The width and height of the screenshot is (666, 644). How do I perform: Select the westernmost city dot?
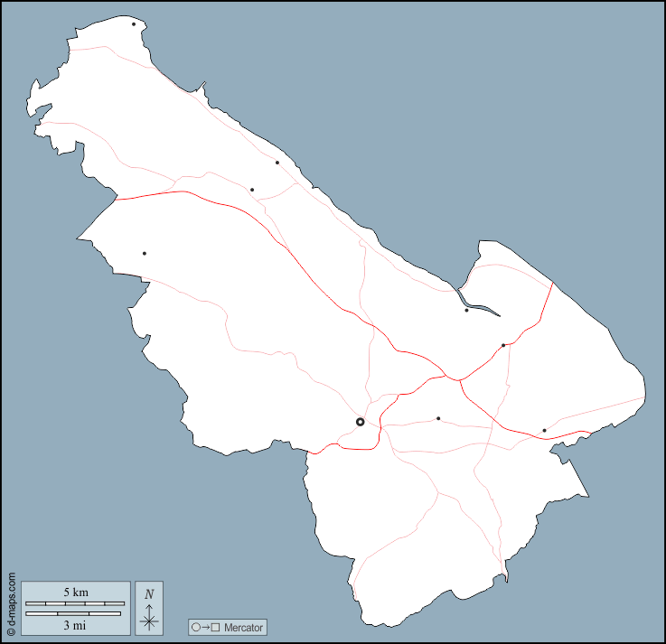pos(144,254)
